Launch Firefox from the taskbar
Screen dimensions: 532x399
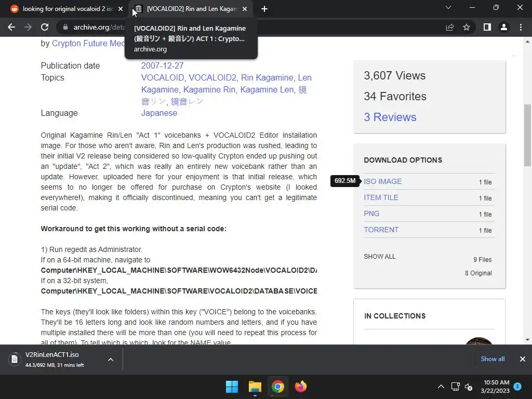(301, 387)
